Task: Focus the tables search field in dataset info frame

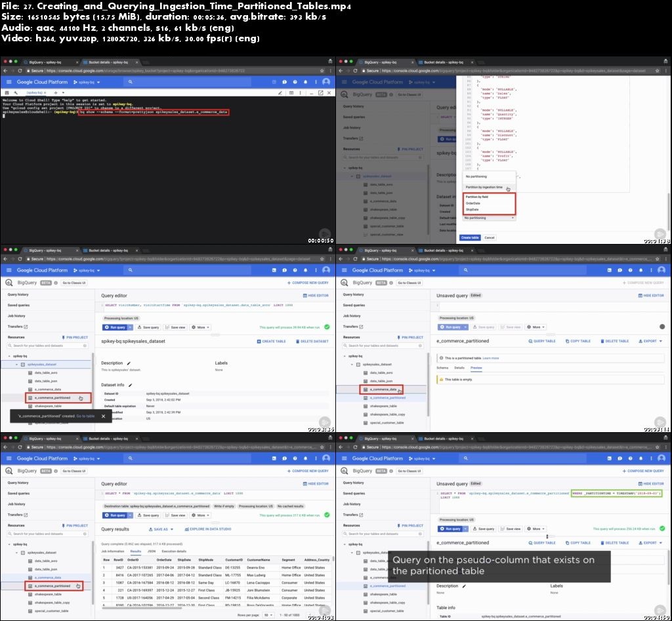Action: [47, 346]
